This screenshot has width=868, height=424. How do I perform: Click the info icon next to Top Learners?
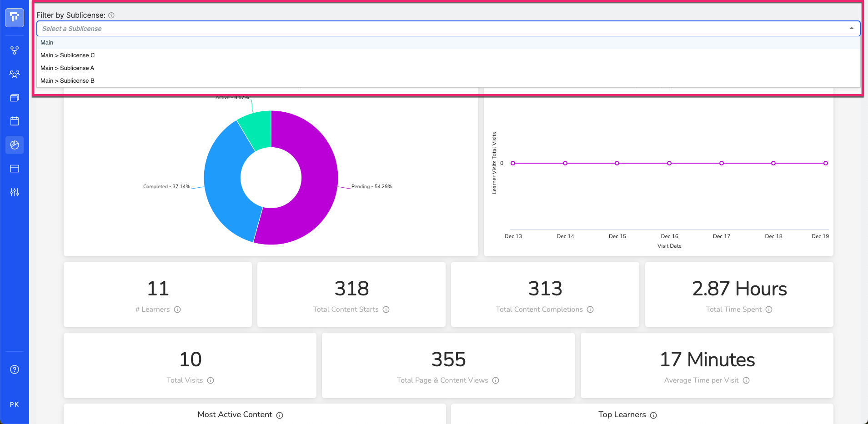point(653,415)
